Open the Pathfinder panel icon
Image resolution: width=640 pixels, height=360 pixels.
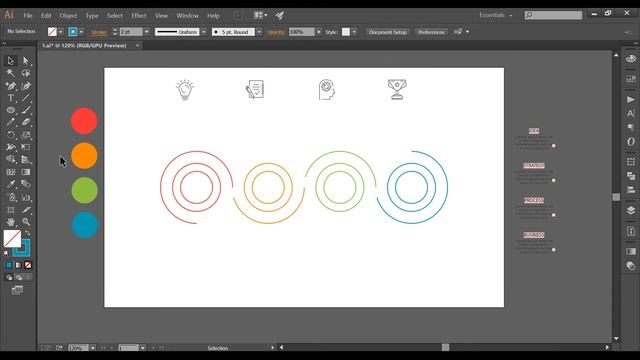631,176
